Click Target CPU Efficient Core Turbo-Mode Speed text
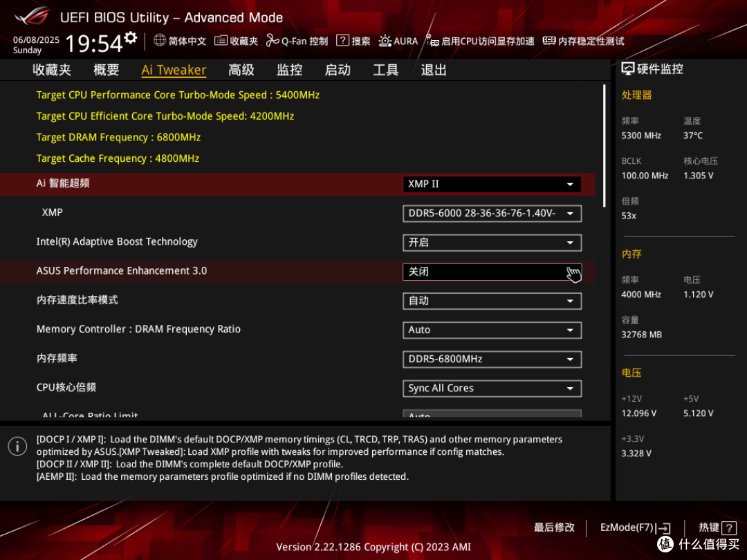The image size is (747, 560). tap(165, 116)
